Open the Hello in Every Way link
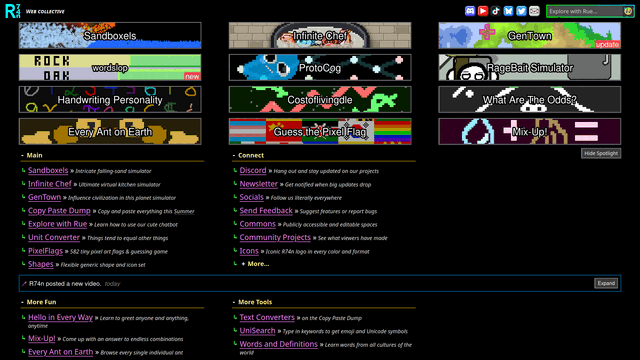 [x=60, y=318]
